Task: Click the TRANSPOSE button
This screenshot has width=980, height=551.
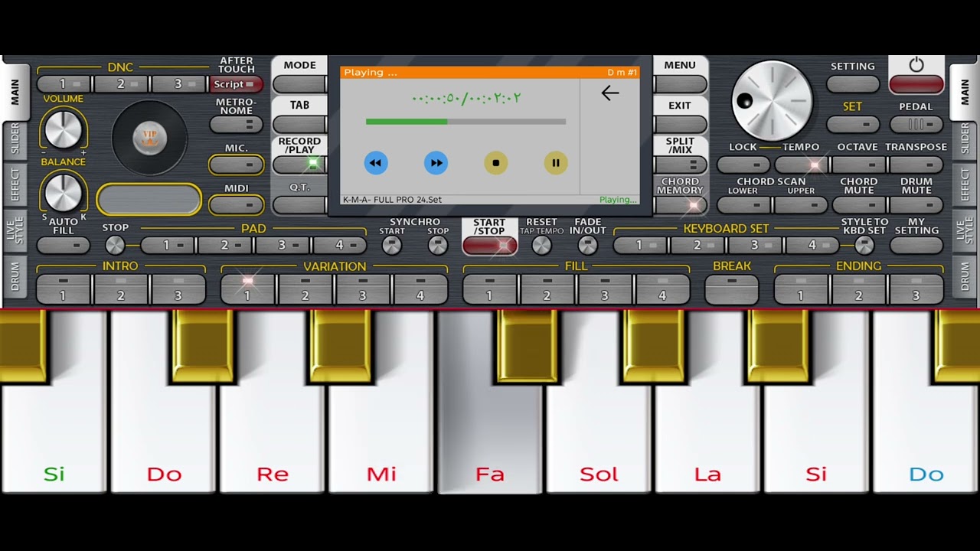Action: click(916, 165)
